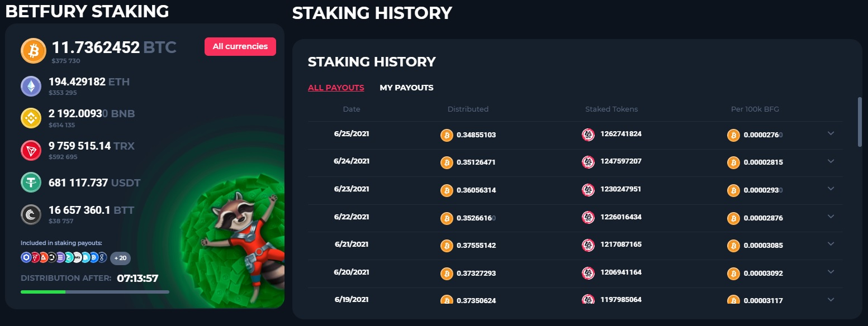Viewport: 868px width, 326px height.
Task: Click the All currencies button
Action: pos(240,46)
